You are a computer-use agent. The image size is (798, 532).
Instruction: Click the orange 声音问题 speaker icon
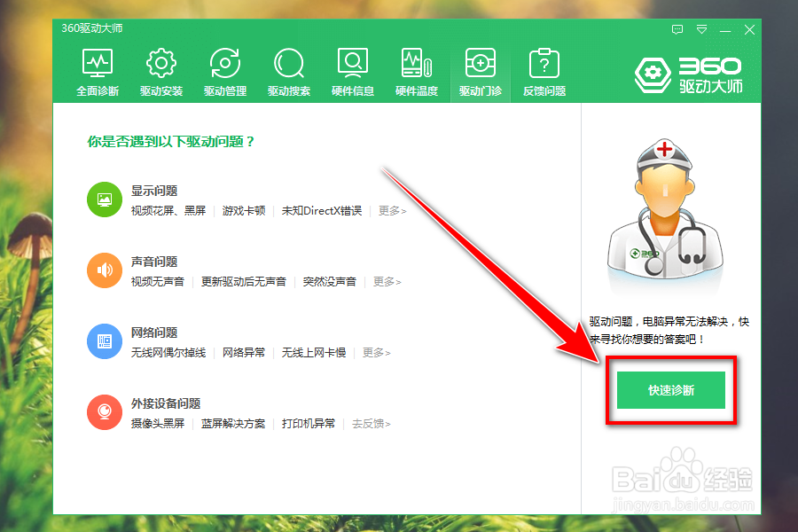tap(105, 270)
